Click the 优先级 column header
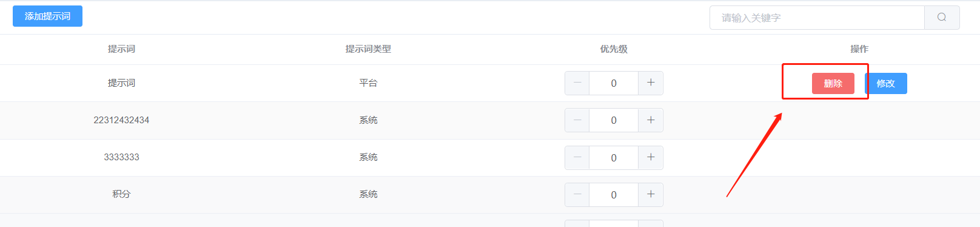Image resolution: width=980 pixels, height=227 pixels. point(614,49)
